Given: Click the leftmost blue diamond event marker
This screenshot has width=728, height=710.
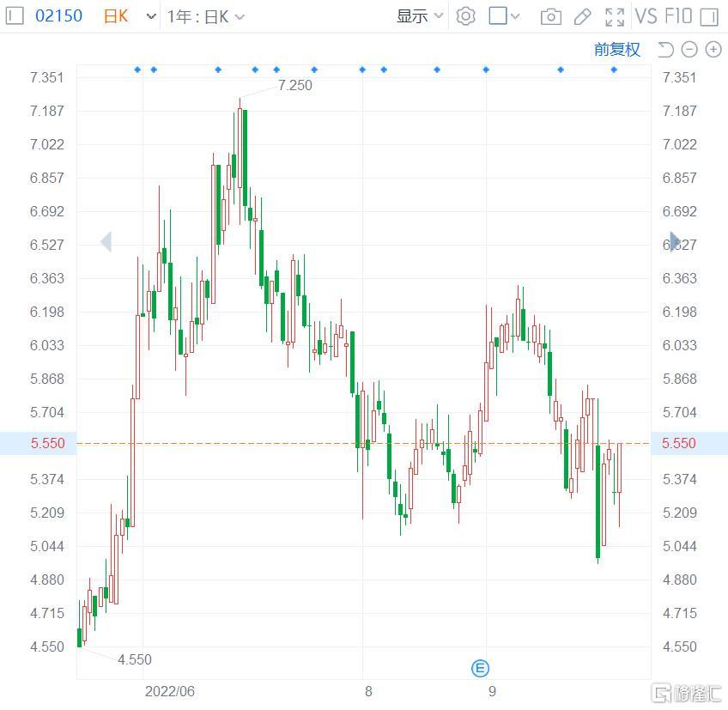Looking at the screenshot, I should [x=137, y=70].
